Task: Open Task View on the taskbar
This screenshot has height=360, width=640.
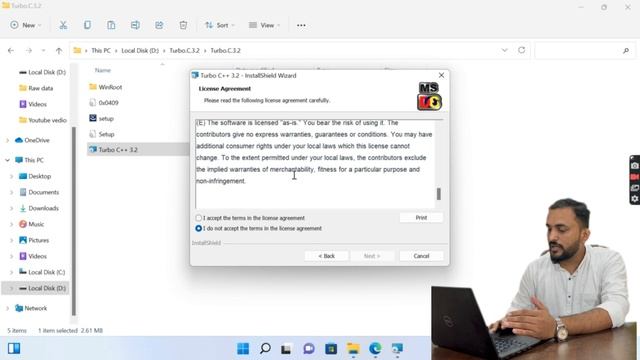Action: pyautogui.click(x=286, y=349)
